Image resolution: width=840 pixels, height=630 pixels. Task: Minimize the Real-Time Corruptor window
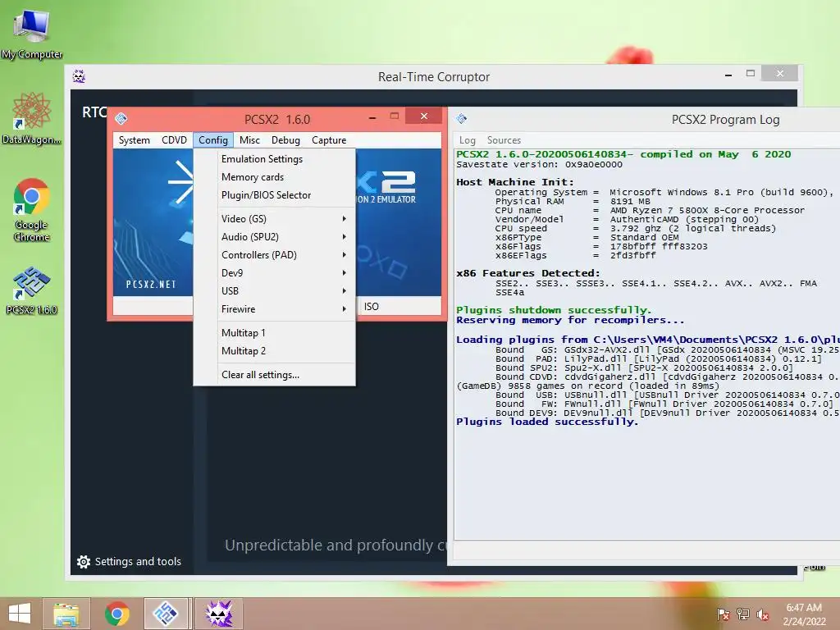click(x=728, y=75)
